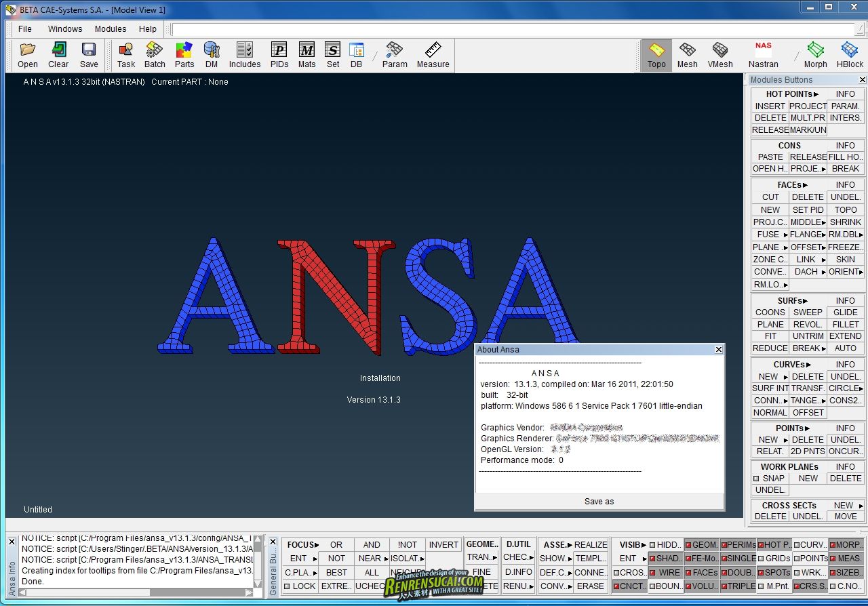The height and width of the screenshot is (606, 868).
Task: Enable SNAP in the WORK PLANEs group
Action: [757, 479]
